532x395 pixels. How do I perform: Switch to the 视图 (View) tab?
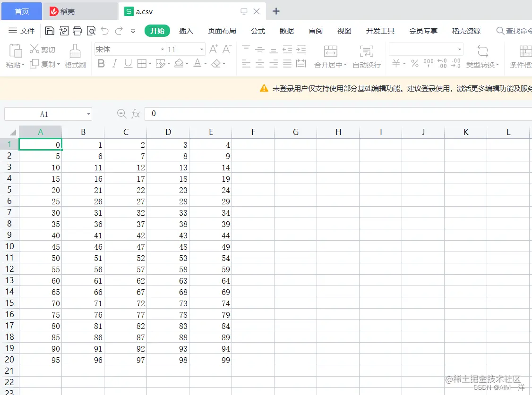point(344,31)
